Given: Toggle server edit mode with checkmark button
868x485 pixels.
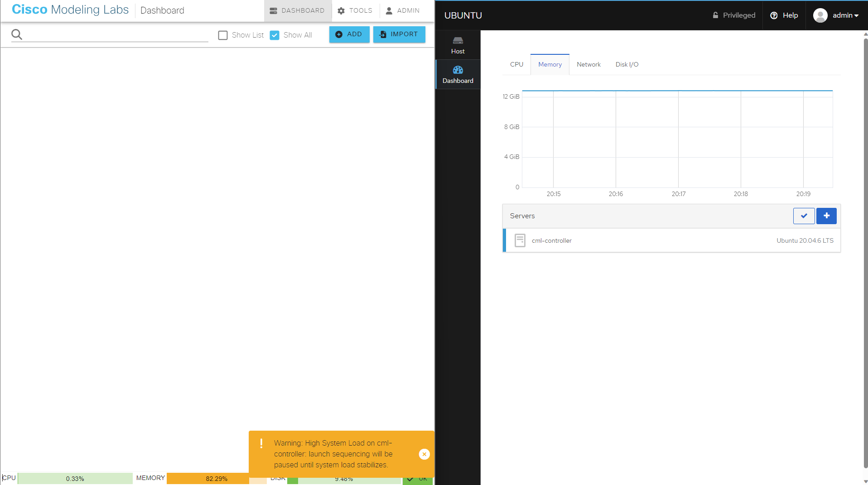Looking at the screenshot, I should point(804,216).
